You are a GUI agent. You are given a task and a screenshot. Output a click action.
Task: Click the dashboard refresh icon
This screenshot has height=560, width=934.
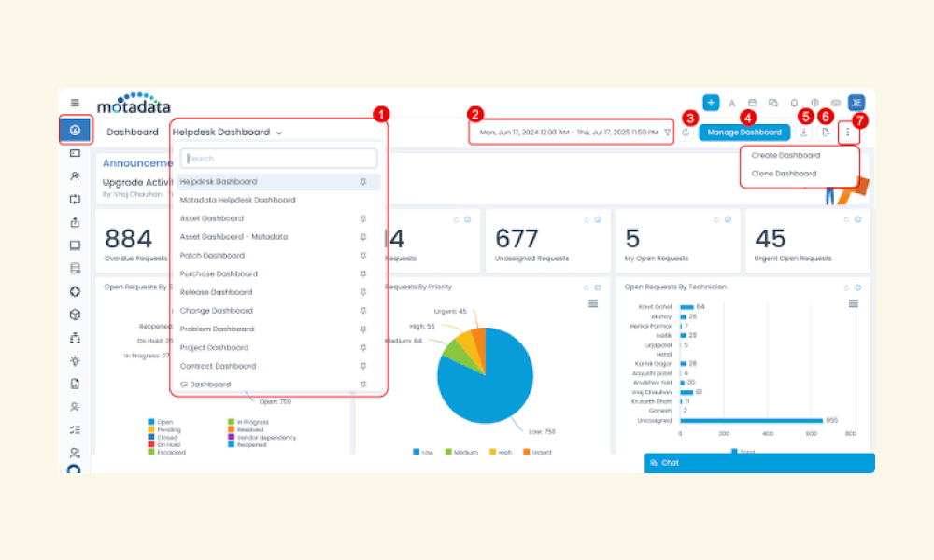[686, 133]
